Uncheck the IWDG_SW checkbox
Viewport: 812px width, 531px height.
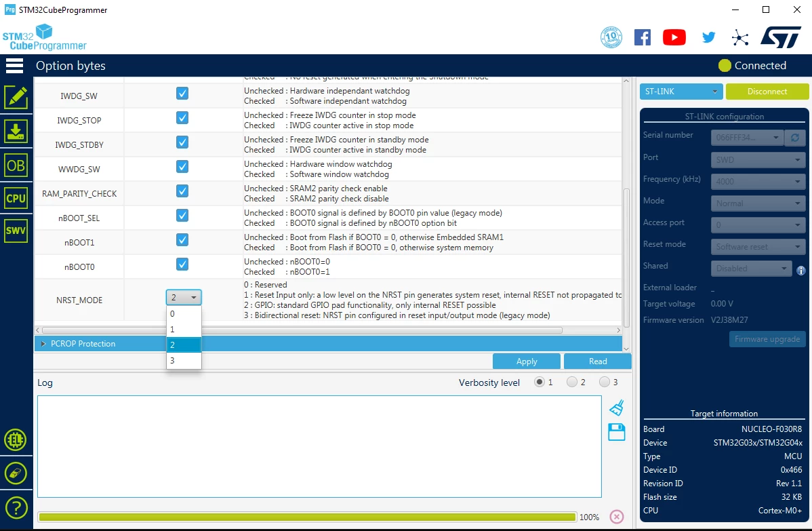[182, 94]
